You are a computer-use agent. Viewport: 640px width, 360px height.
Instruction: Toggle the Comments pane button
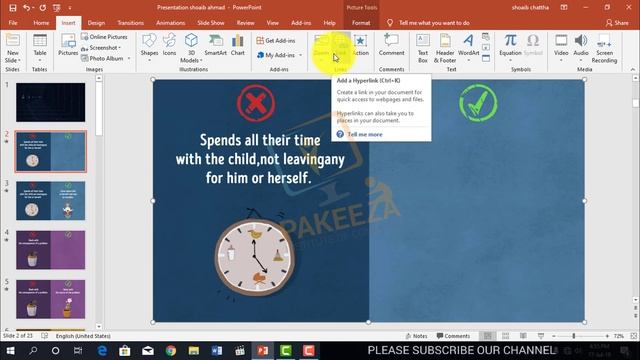(x=453, y=336)
